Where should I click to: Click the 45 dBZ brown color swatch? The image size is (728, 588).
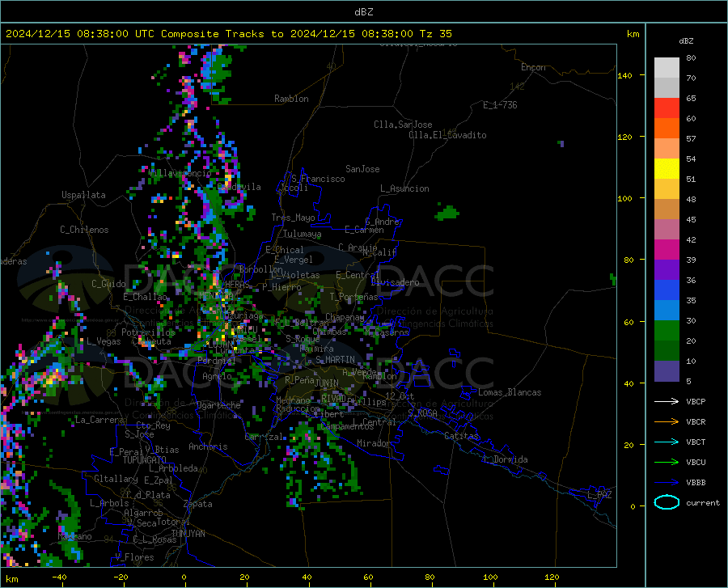[x=667, y=209]
